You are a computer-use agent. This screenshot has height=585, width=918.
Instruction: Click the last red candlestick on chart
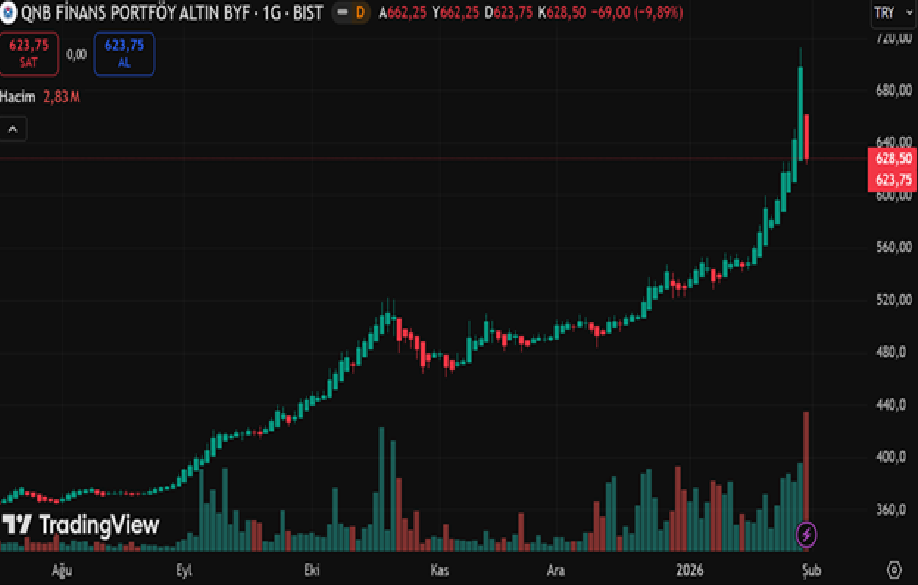tap(806, 137)
